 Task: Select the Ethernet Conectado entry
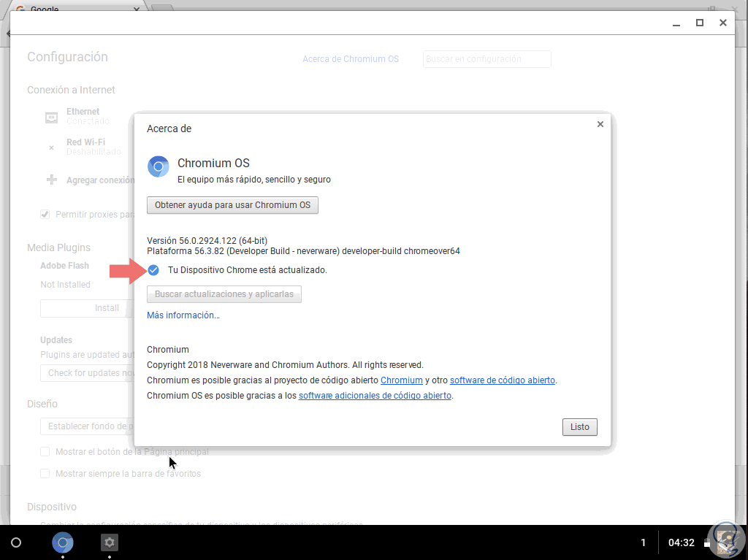88,116
